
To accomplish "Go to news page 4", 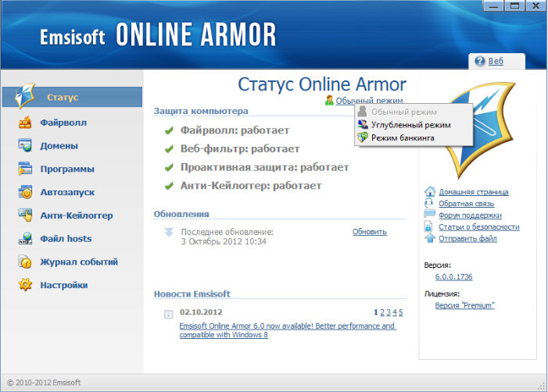I will (395, 312).
